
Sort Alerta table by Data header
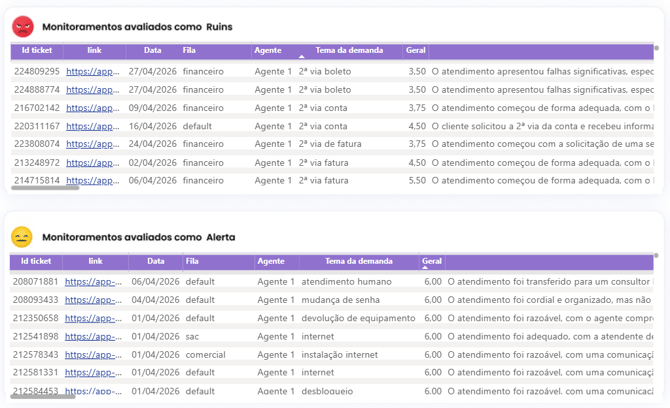point(156,261)
